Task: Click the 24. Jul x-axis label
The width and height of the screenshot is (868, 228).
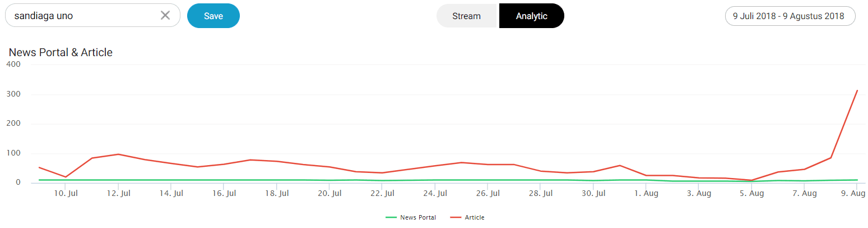Action: [x=435, y=194]
